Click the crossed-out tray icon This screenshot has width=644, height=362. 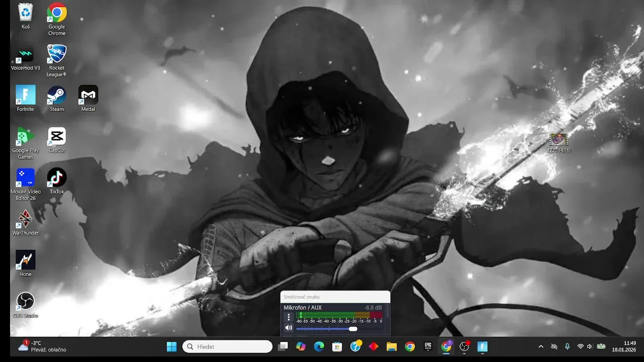tap(554, 346)
